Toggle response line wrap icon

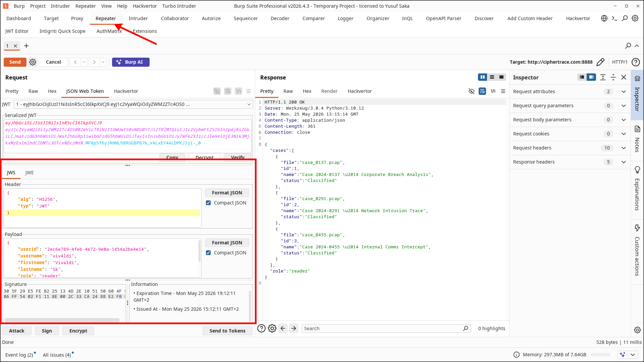coord(482,91)
